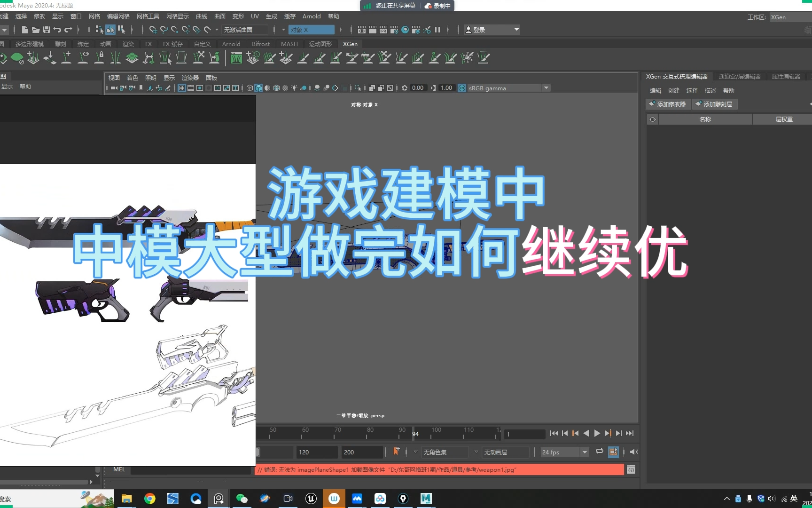Open the sRGB gamma dropdown
This screenshot has width=812, height=508.
pyautogui.click(x=509, y=88)
